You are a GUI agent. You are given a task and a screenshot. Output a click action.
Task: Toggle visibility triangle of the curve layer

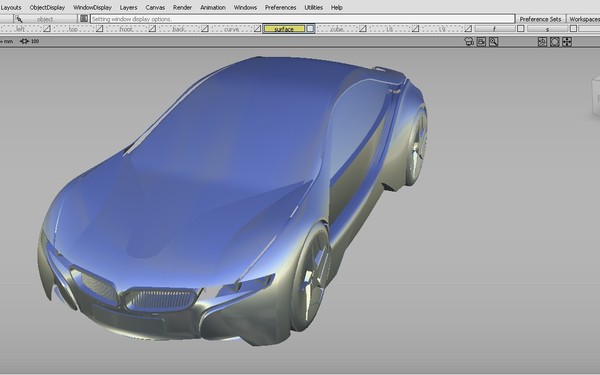[258, 29]
